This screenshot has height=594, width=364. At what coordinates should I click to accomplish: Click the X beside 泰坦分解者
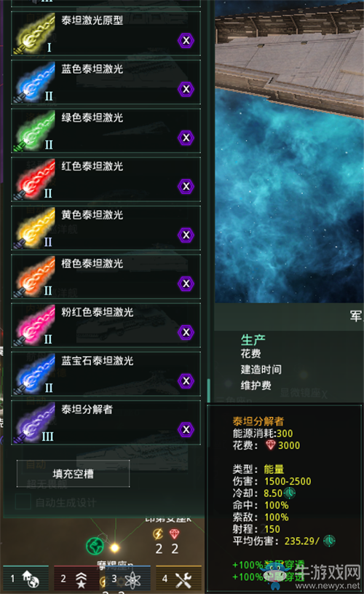pyautogui.click(x=186, y=429)
